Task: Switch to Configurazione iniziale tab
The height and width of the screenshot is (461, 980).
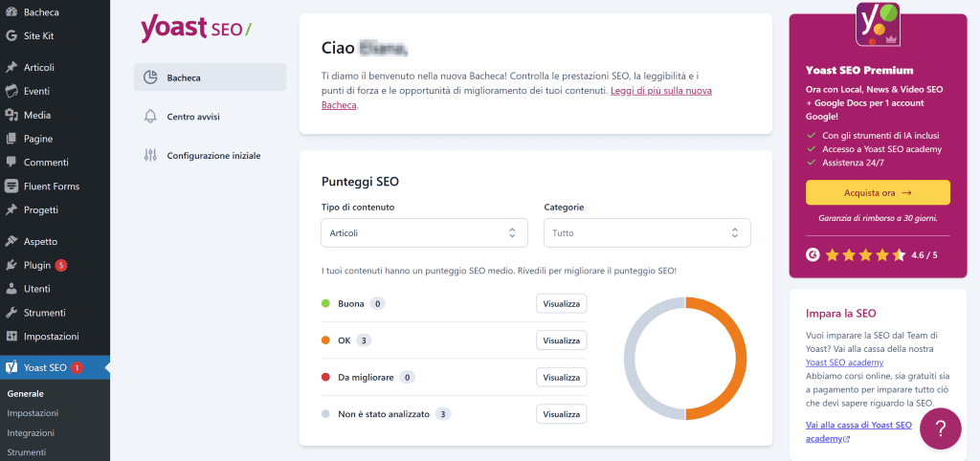Action: point(210,156)
